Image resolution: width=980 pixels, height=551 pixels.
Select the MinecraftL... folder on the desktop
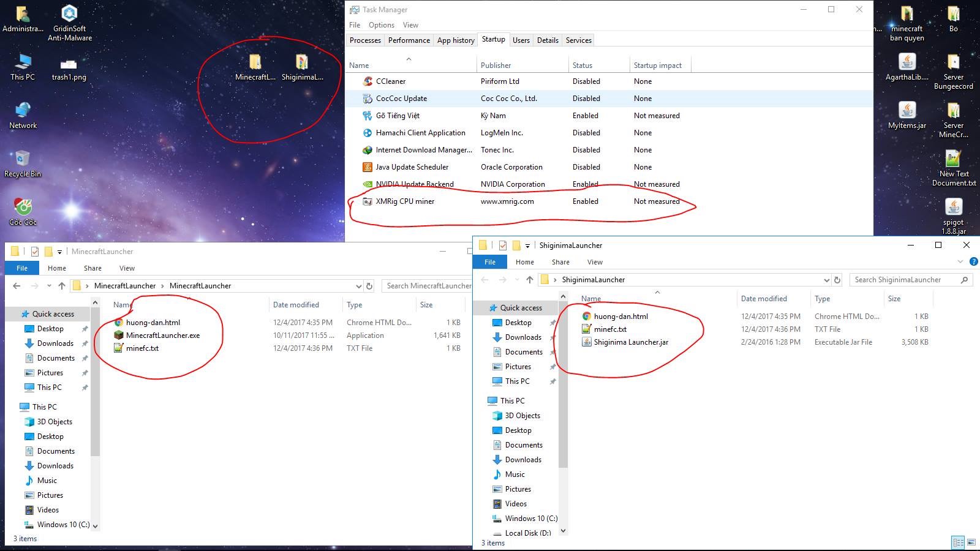tap(255, 68)
